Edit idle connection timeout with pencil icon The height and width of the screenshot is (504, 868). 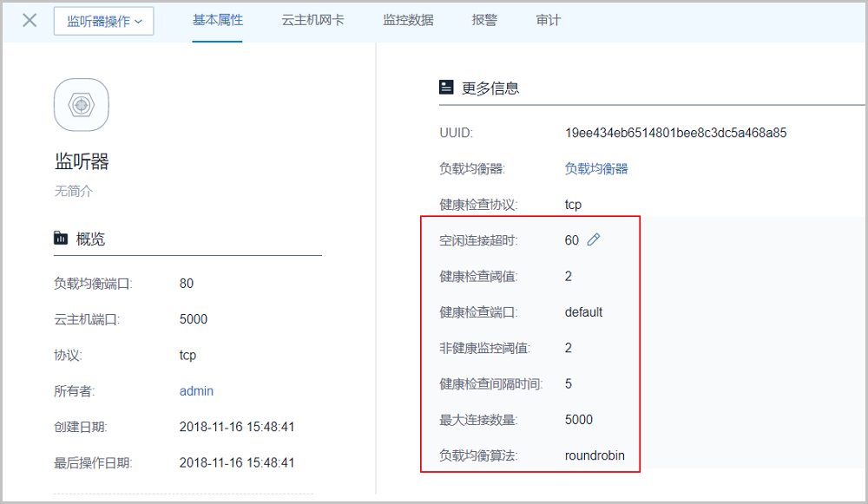point(594,240)
